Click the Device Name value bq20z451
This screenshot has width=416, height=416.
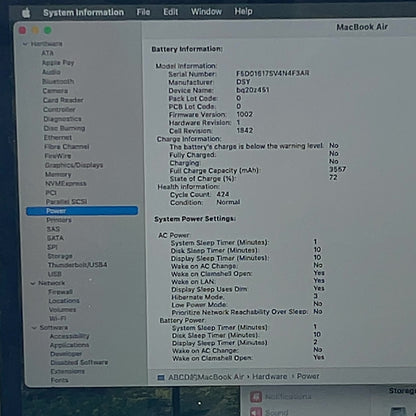(253, 90)
